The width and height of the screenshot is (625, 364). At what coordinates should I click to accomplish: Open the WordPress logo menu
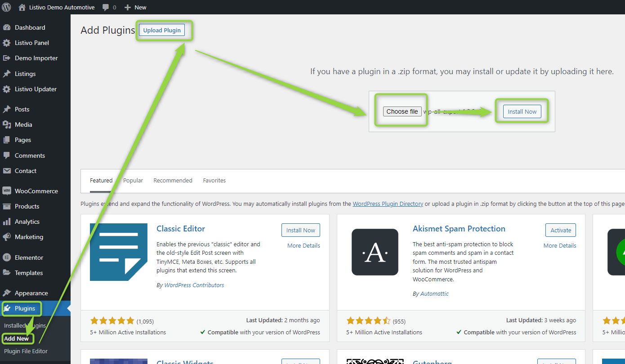[6, 7]
